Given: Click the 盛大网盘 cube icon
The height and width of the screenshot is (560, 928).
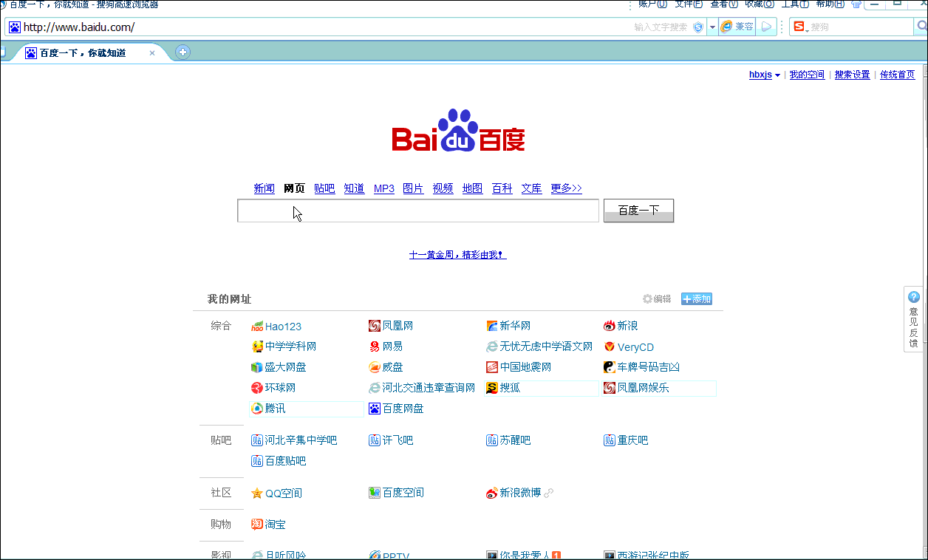Looking at the screenshot, I should pyautogui.click(x=257, y=367).
